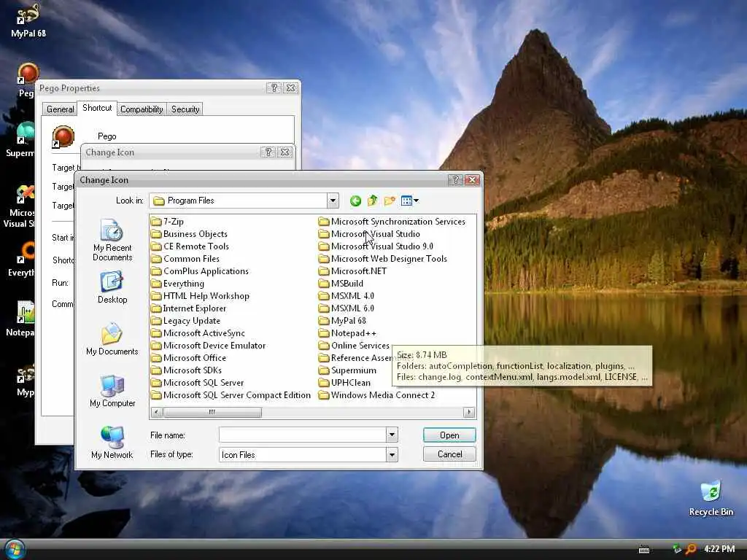Screen dimensions: 747x560
Task: Click help button in front Change Icon dialog
Action: click(455, 180)
